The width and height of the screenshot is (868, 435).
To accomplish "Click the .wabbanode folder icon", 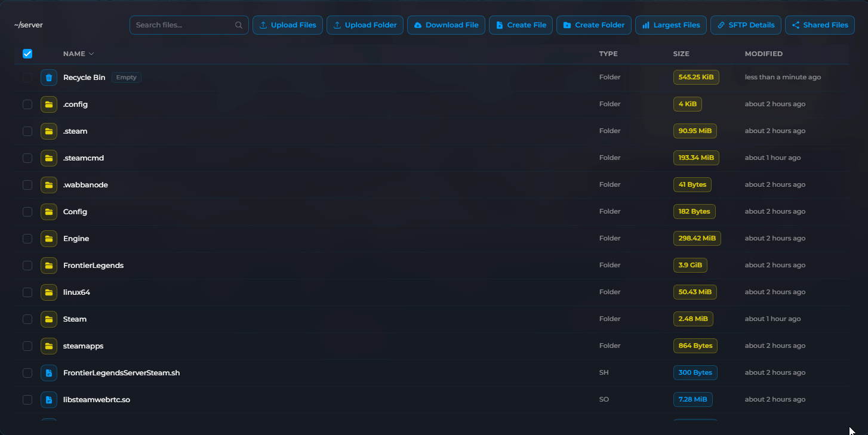I will click(49, 185).
